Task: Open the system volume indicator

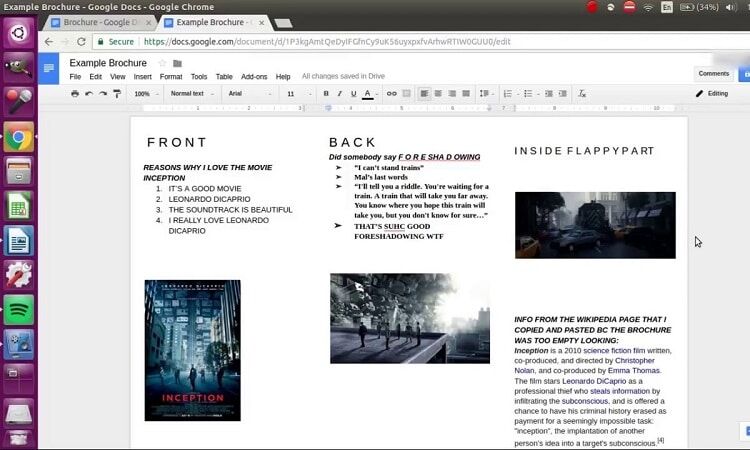Action: [730, 7]
